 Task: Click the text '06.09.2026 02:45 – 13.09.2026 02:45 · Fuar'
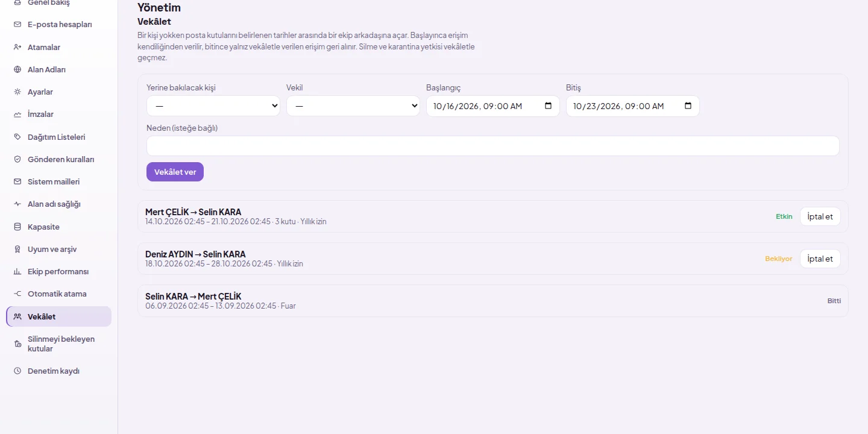221,306
